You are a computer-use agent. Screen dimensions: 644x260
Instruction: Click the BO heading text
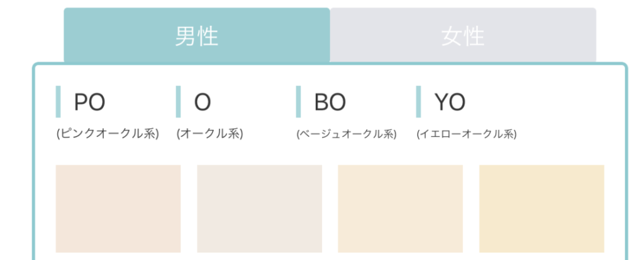(330, 102)
